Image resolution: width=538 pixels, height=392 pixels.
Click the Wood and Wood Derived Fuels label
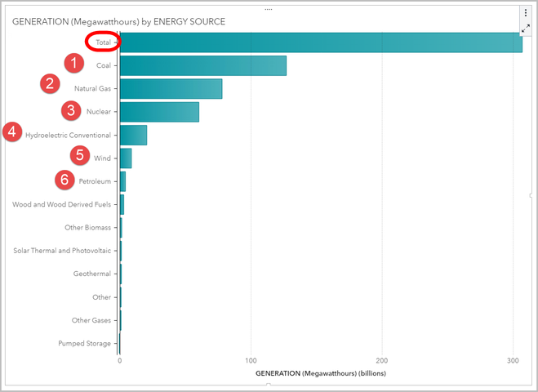62,205
